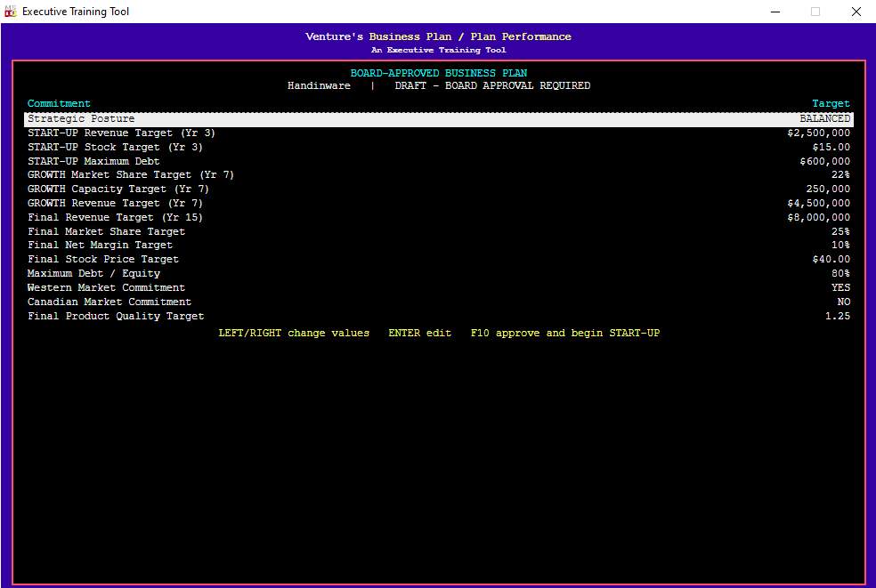Viewport: 876px width, 588px height.
Task: Click the 22% market share value
Action: [840, 174]
